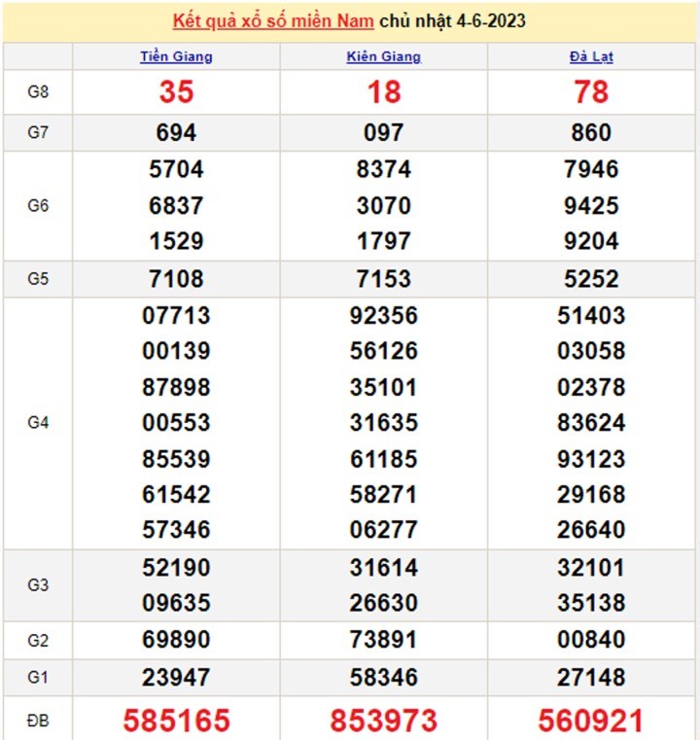The width and height of the screenshot is (700, 740).
Task: Click the ĐB special prize row label
Action: [x=38, y=720]
